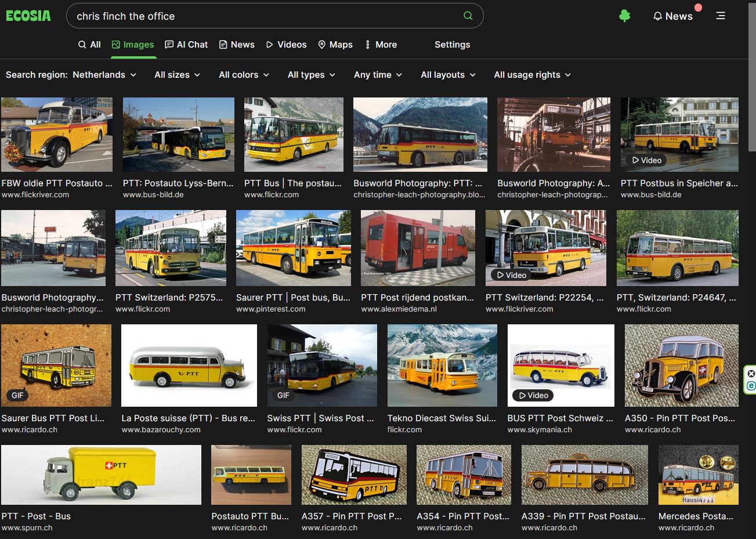
Task: Open the yellow PTT truck thumbnail
Action: [101, 475]
